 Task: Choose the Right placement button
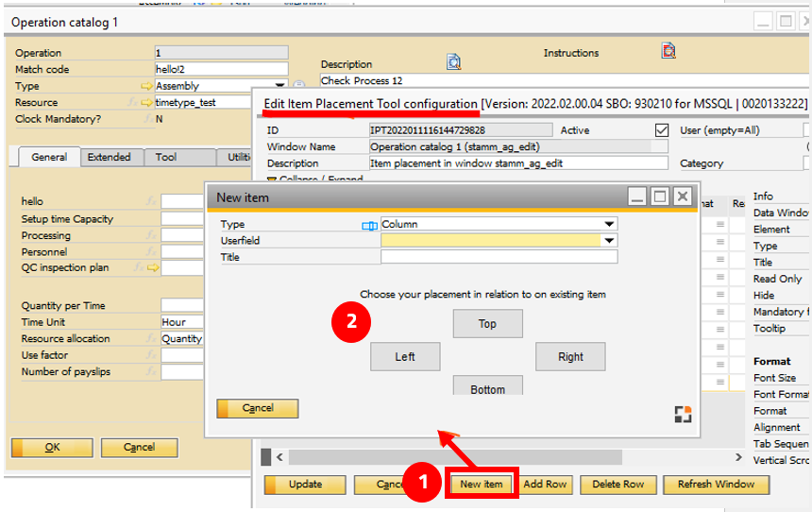[x=570, y=356]
